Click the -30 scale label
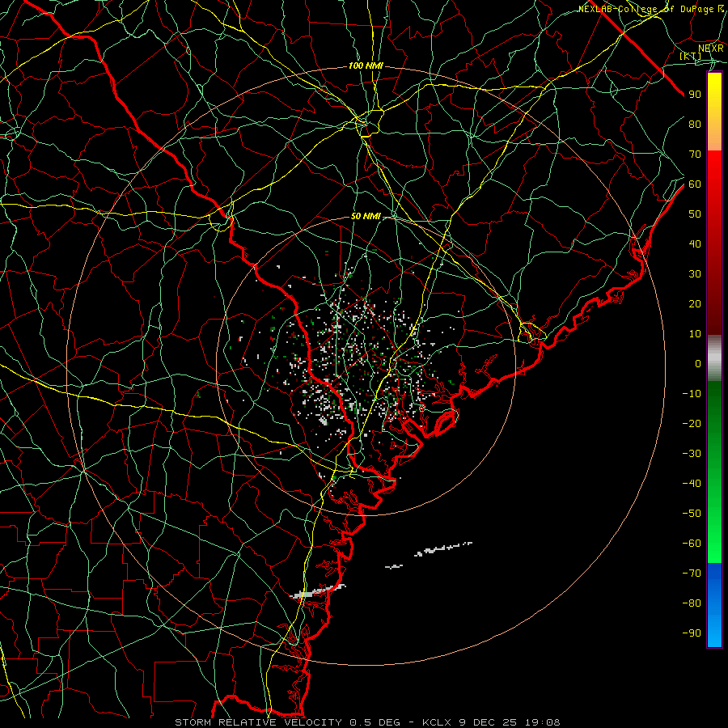Screen dimensions: 728x728 (692, 454)
